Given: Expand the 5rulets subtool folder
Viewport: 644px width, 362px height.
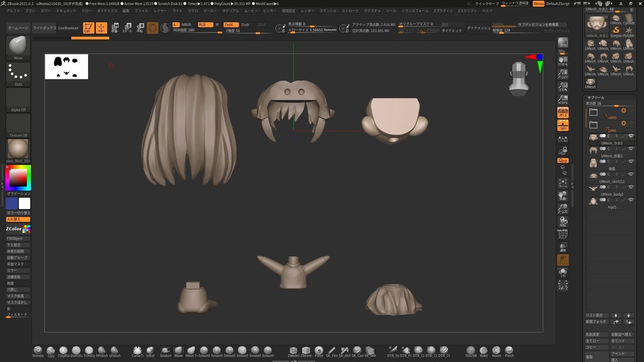Looking at the screenshot, I should (593, 111).
